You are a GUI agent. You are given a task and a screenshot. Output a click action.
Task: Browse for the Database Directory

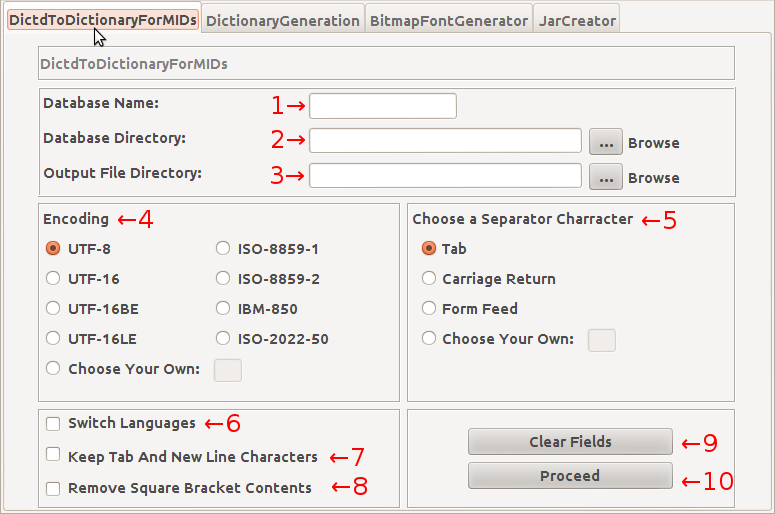point(605,142)
